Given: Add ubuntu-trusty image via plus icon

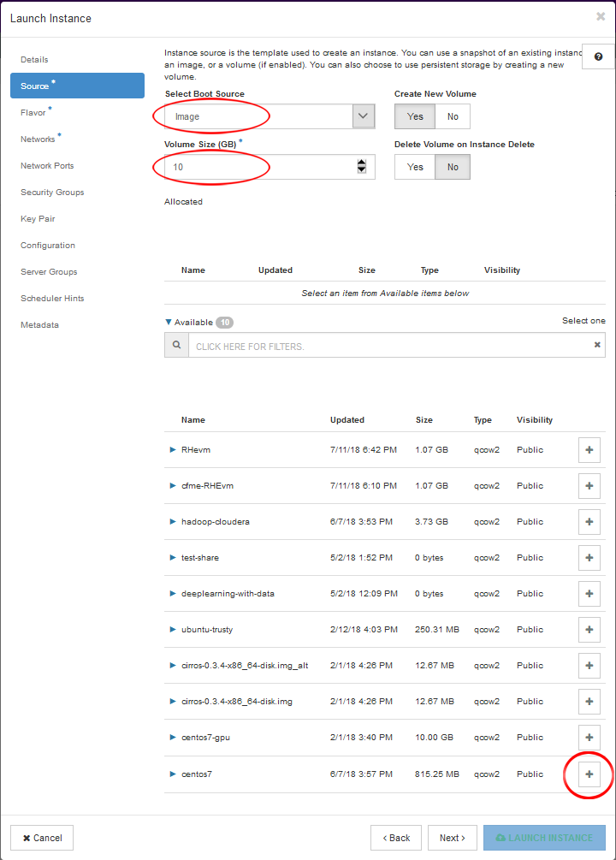Looking at the screenshot, I should point(589,630).
